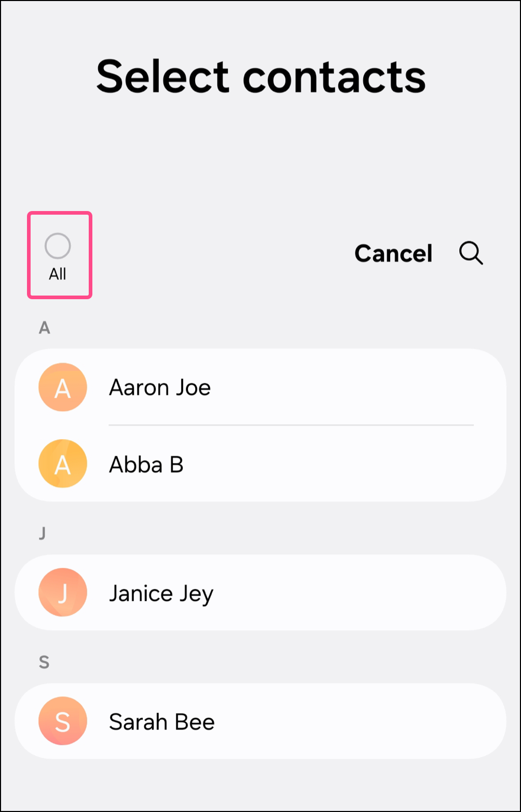Pick the Janice Jey contact name

click(x=161, y=593)
